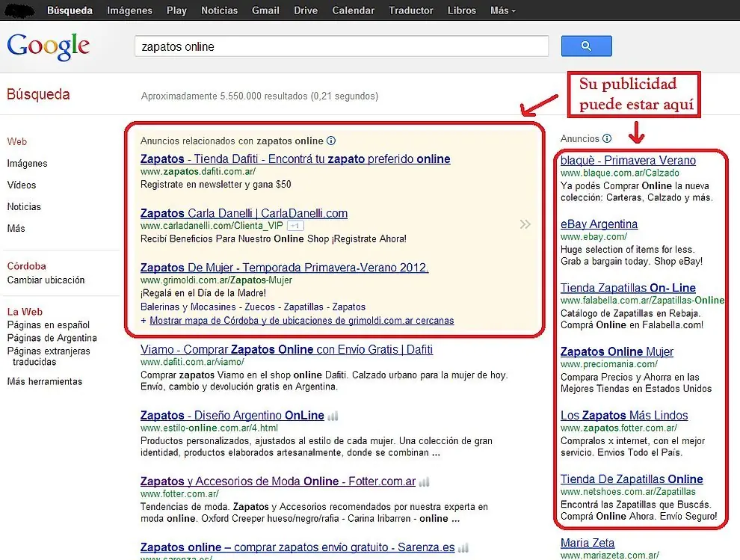Screen dimensions: 740x560
Task: Open 'Gmail' from the top bar
Action: coord(265,10)
